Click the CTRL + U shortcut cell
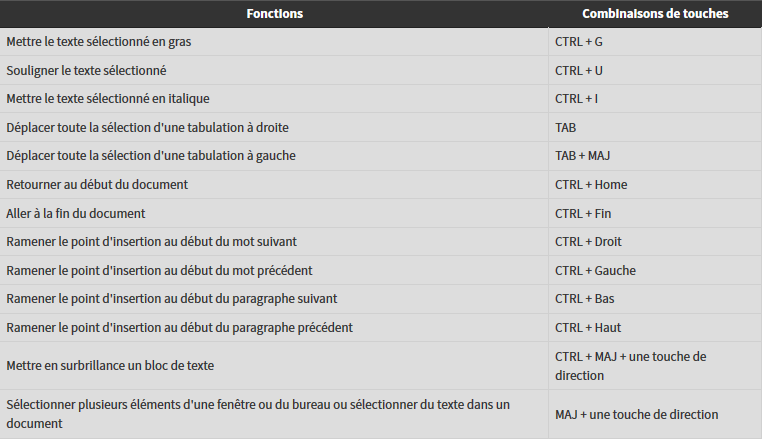Viewport: 762px width, 439px height. click(655, 70)
